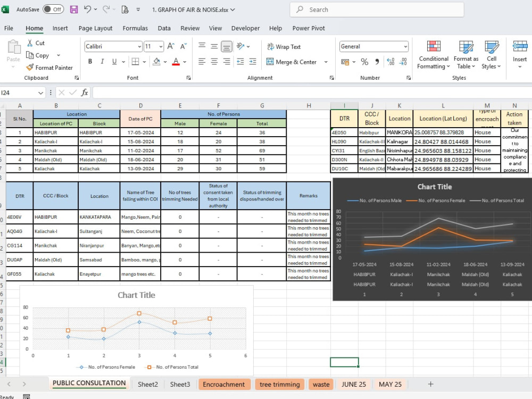Switch to tree trimming sheet tab
This screenshot has height=399, width=532.
(x=280, y=385)
